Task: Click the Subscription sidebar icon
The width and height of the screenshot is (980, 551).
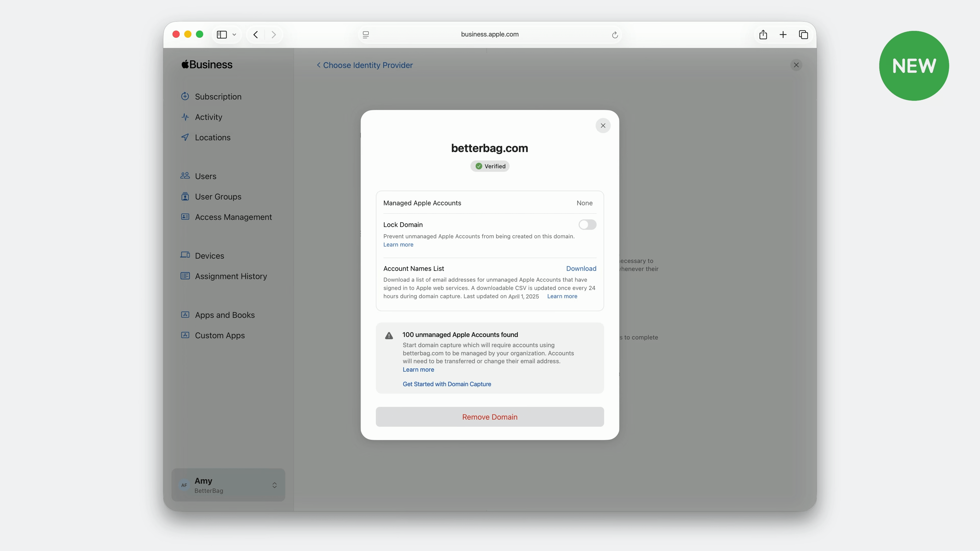Action: pos(185,96)
